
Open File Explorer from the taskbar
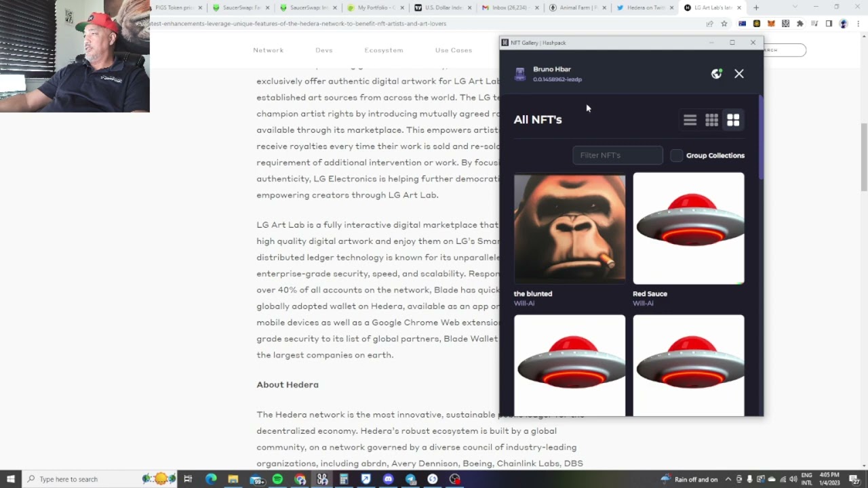point(233,479)
